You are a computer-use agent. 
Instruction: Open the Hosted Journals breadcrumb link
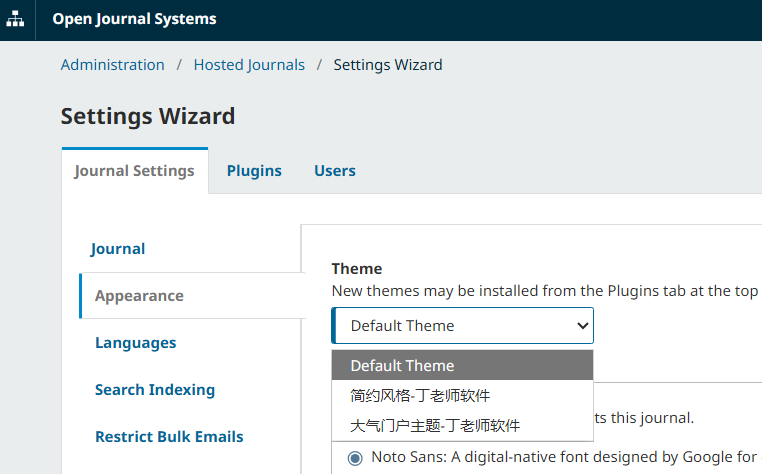(x=249, y=65)
